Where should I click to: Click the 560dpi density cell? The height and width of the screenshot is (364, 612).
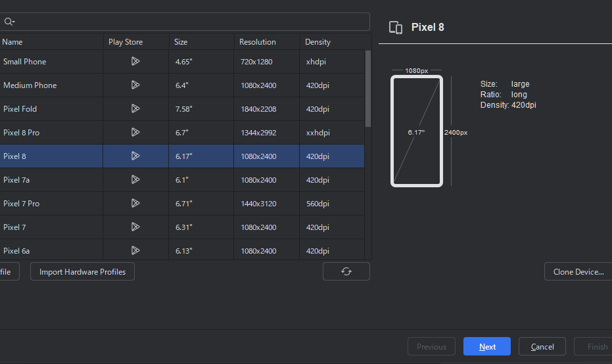pos(332,204)
